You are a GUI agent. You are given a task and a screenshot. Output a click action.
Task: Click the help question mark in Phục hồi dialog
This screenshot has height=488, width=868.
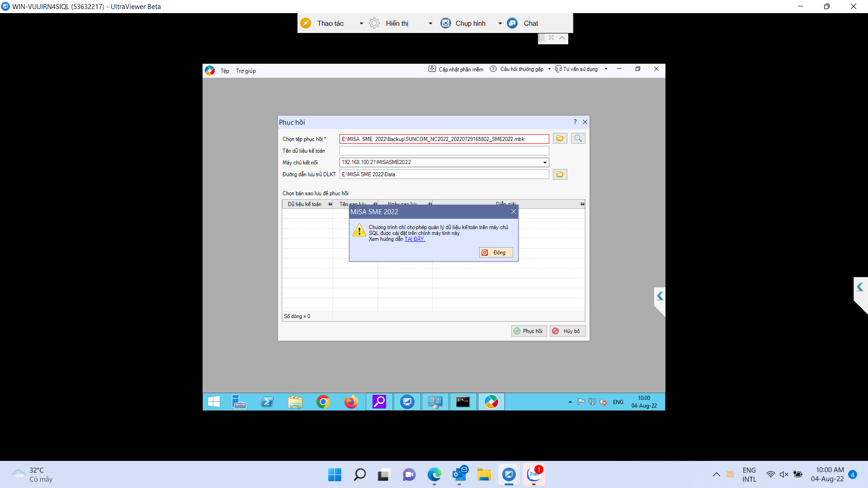pyautogui.click(x=575, y=122)
